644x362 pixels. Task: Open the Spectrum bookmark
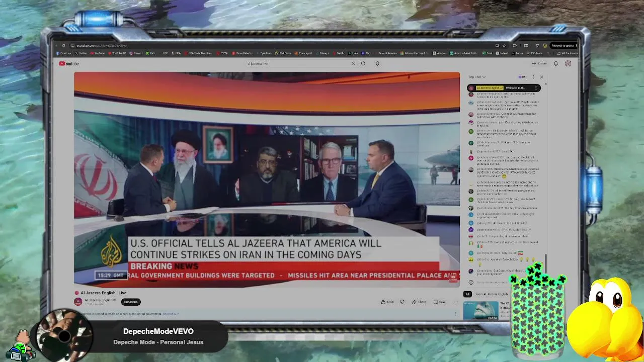(264, 53)
